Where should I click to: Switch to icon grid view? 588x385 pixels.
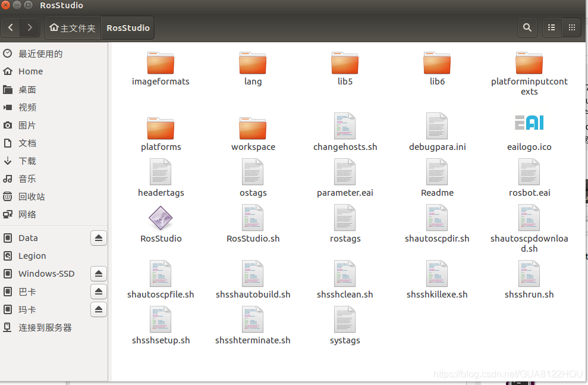tap(571, 27)
